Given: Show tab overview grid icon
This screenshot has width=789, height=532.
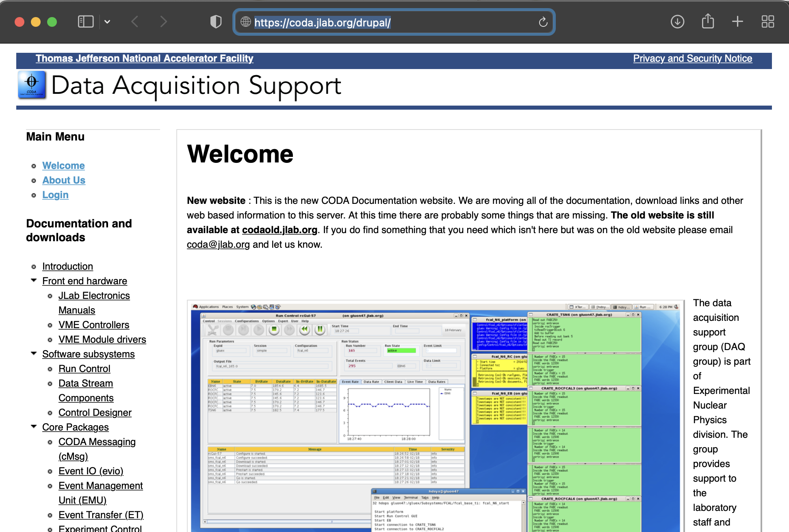Looking at the screenshot, I should coord(767,22).
